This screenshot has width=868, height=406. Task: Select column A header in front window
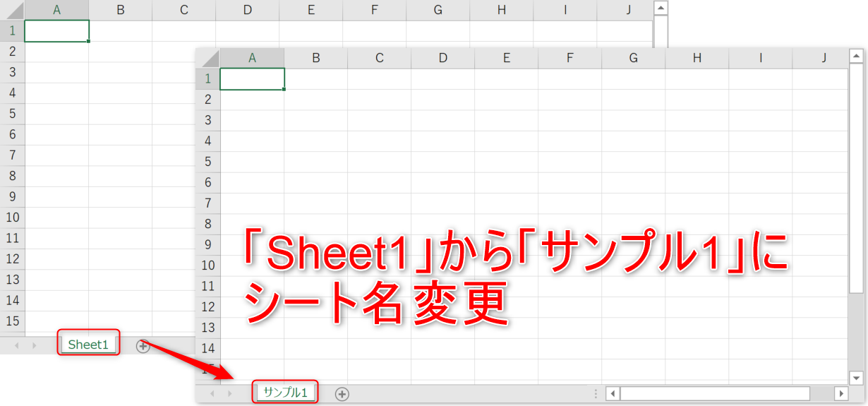(x=252, y=58)
